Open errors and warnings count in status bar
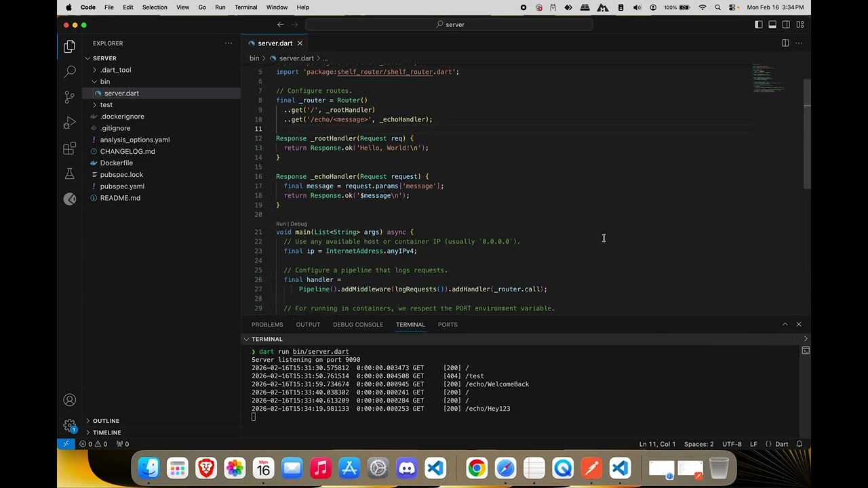 coord(94,444)
